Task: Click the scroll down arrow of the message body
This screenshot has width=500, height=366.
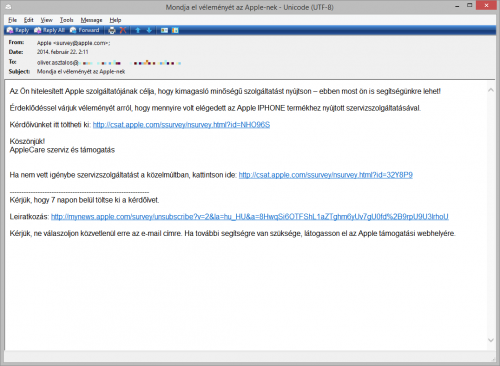Action: (x=491, y=340)
